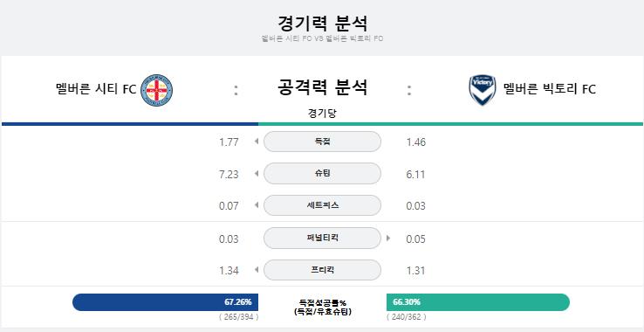Click the 멜버른 시티 FC team name
Viewport: 644px width, 332px height.
pos(96,89)
